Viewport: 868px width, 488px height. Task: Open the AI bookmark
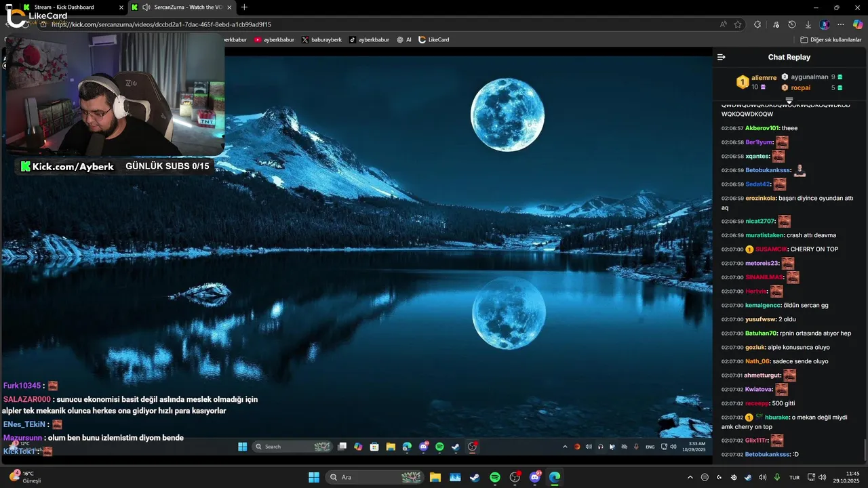[404, 39]
